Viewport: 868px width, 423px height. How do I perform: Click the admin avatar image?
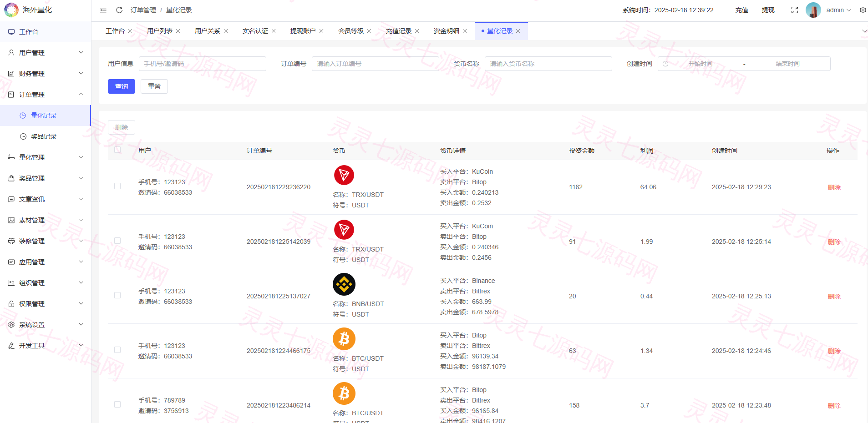[x=813, y=10]
